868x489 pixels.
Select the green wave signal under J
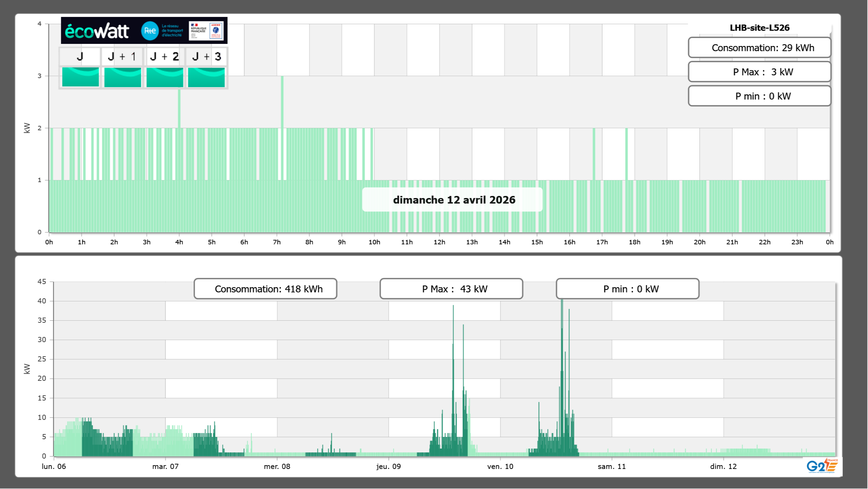coord(81,77)
